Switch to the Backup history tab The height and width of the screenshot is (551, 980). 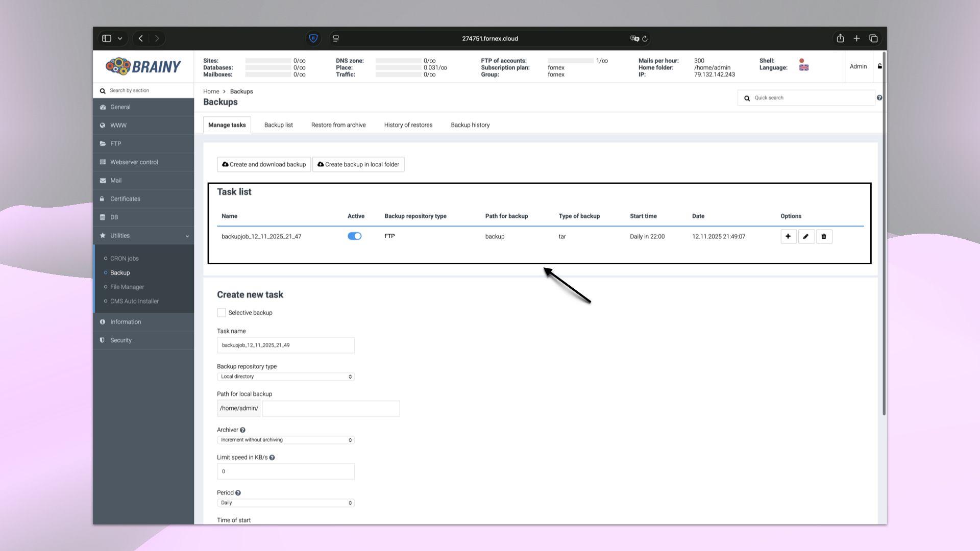470,124
